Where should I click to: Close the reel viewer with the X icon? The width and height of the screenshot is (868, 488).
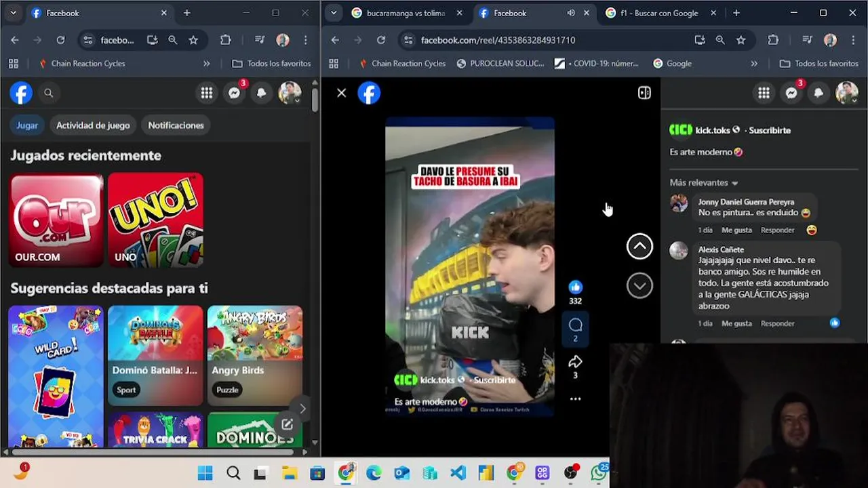coord(342,93)
